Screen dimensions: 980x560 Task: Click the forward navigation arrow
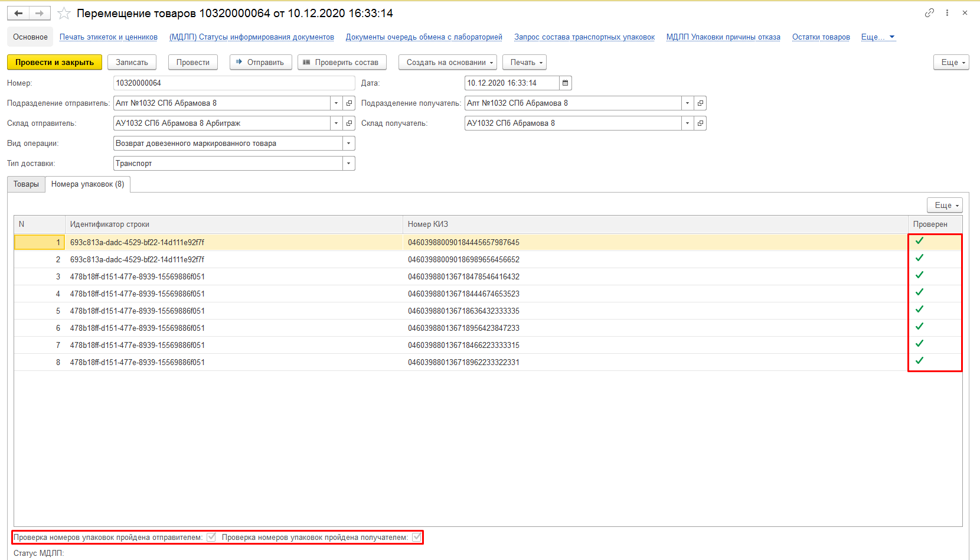click(x=40, y=13)
